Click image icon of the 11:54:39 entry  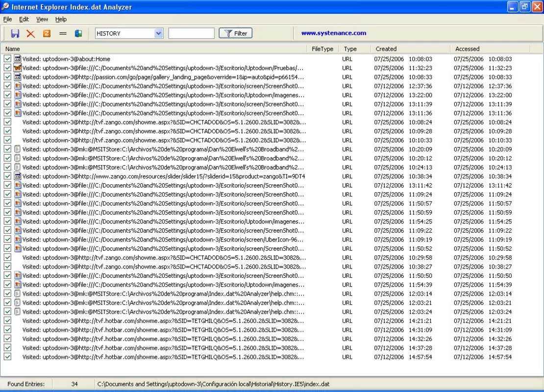tap(17, 285)
